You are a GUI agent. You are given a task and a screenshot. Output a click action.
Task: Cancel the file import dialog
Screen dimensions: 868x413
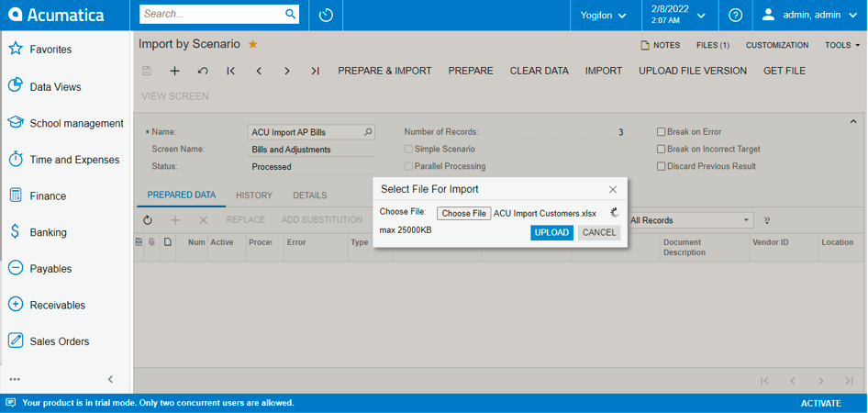click(x=599, y=232)
